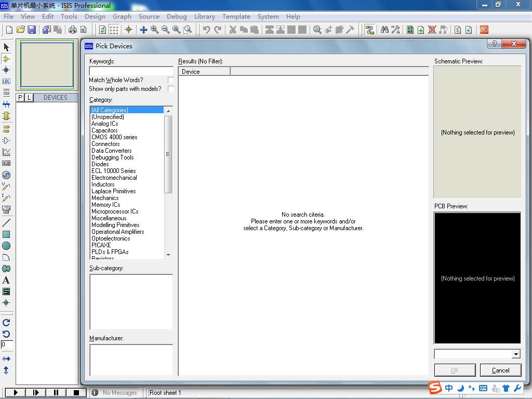Click the ARES netlist icon
The height and width of the screenshot is (399, 532).
[484, 30]
